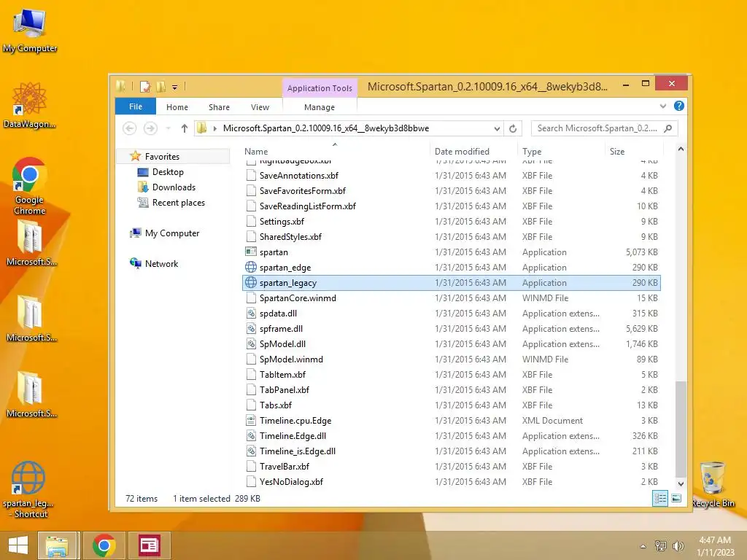Select My Computer in navigation pane

coord(172,233)
